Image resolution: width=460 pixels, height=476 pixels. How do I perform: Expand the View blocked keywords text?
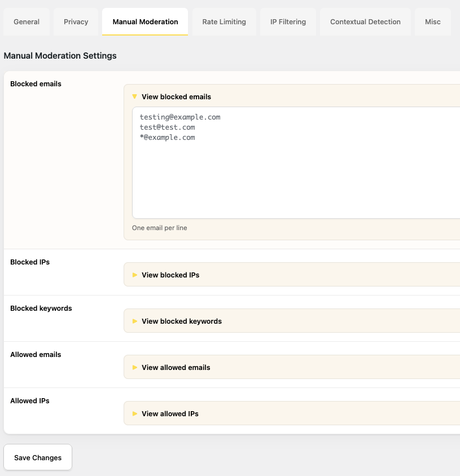[182, 321]
